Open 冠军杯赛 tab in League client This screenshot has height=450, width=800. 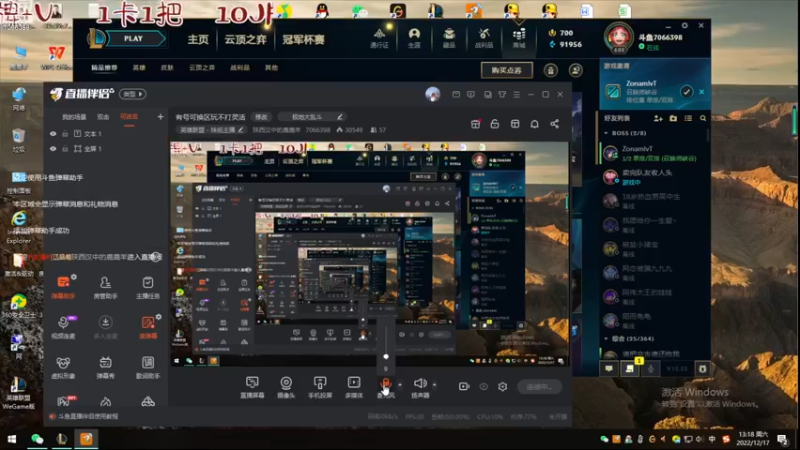pyautogui.click(x=304, y=39)
